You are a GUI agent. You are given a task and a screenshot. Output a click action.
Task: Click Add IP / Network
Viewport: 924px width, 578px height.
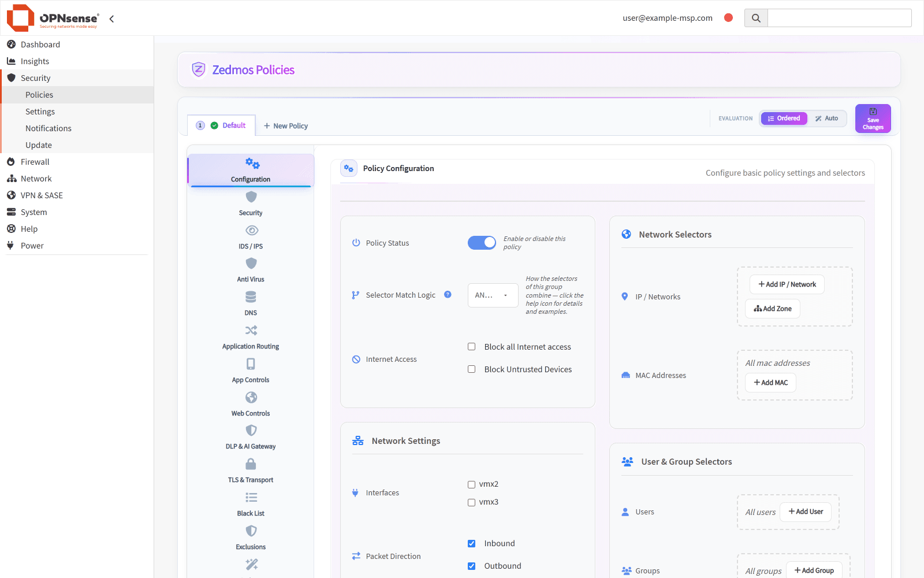click(787, 284)
